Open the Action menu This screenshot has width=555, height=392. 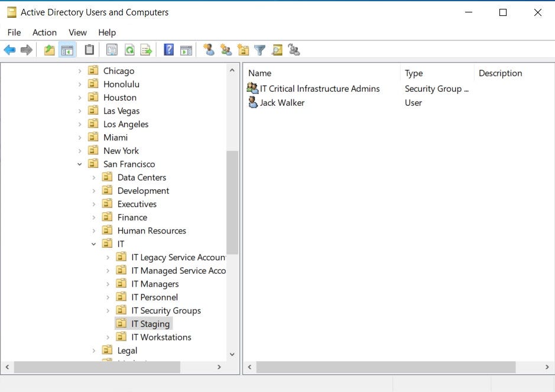tap(44, 33)
